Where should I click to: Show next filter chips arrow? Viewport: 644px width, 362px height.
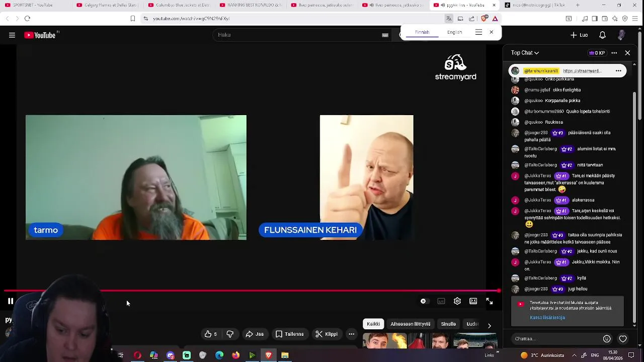tap(489, 325)
